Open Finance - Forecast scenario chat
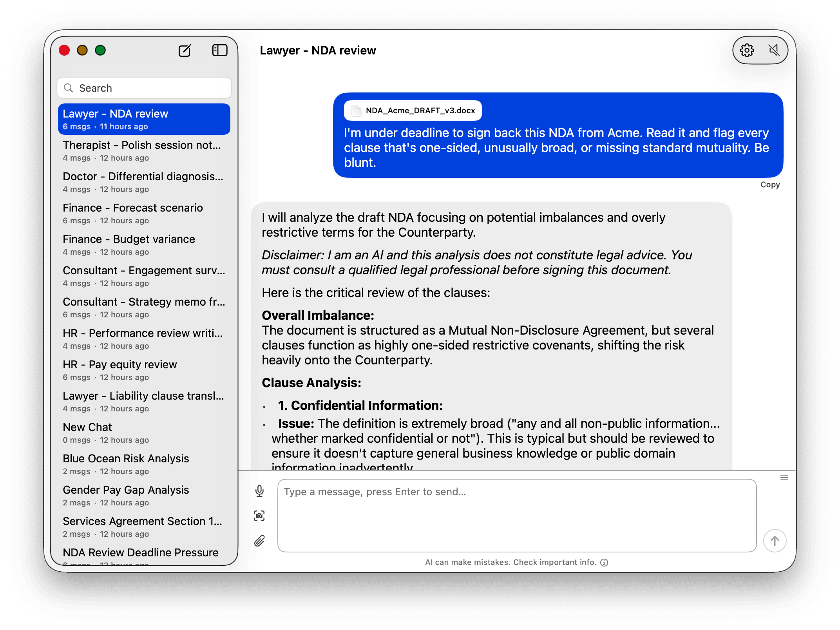Viewport: 840px width, 630px height. pyautogui.click(x=144, y=213)
